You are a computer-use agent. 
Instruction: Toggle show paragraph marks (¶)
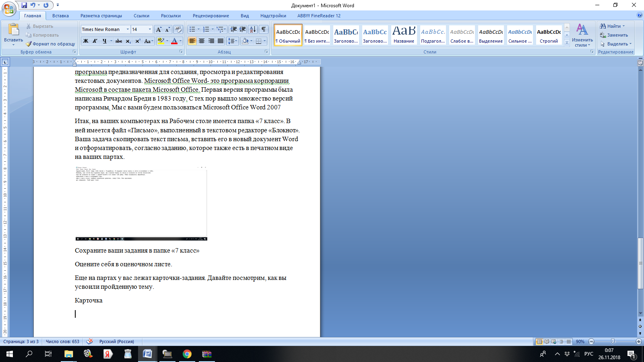264,29
